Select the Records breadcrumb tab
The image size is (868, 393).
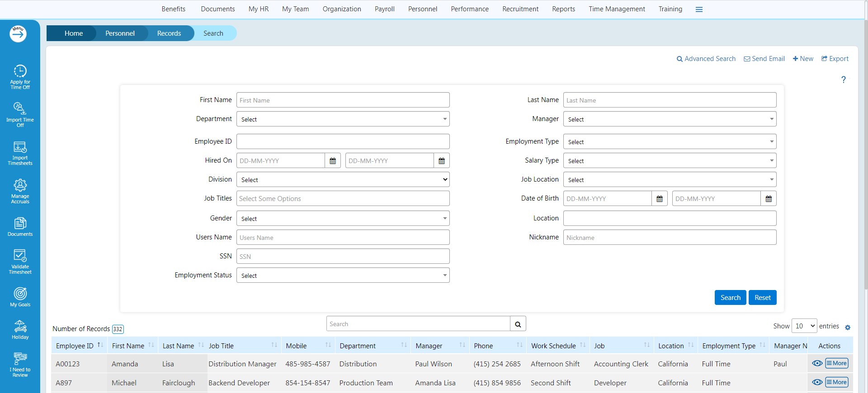[x=169, y=33]
